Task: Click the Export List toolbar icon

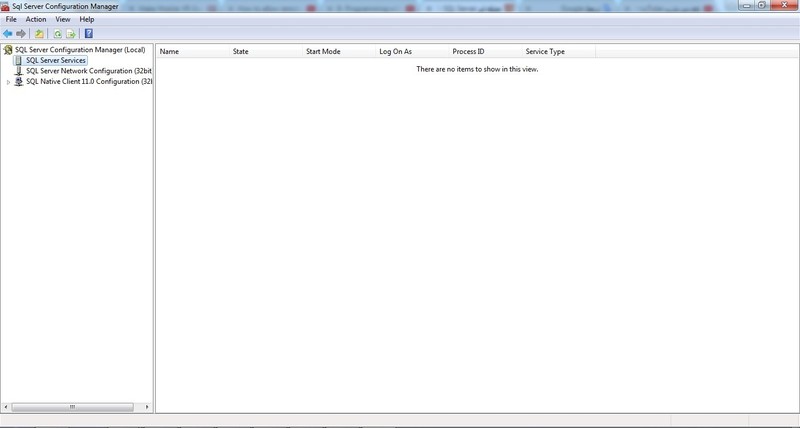Action: tap(71, 34)
